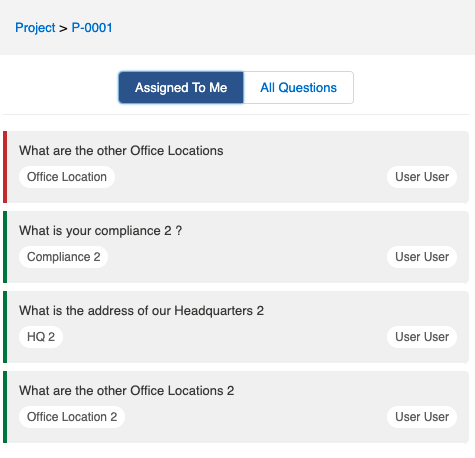This screenshot has width=475, height=458.
Task: Open question 'What are the other Office Locations 2'
Action: pyautogui.click(x=126, y=391)
